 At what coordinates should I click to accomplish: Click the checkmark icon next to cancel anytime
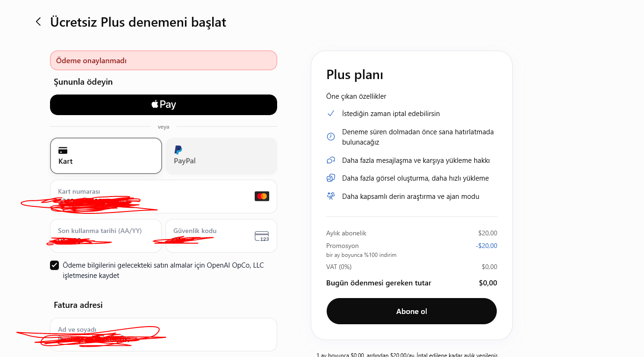tap(331, 114)
